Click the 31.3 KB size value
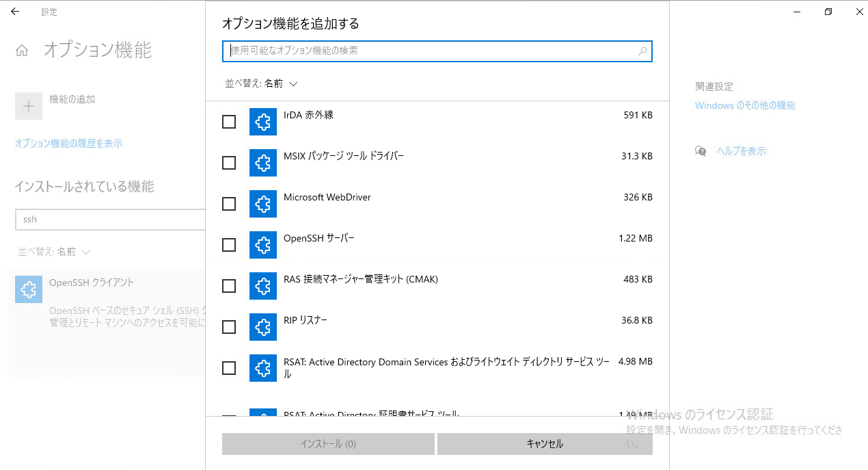This screenshot has height=470, width=868. [x=637, y=156]
